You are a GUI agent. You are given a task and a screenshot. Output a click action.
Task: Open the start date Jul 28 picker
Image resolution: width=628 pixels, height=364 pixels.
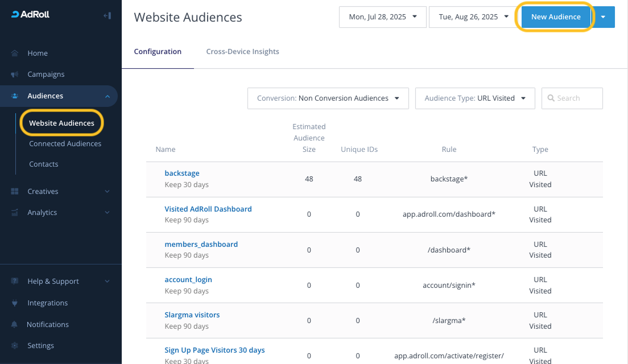(x=382, y=17)
